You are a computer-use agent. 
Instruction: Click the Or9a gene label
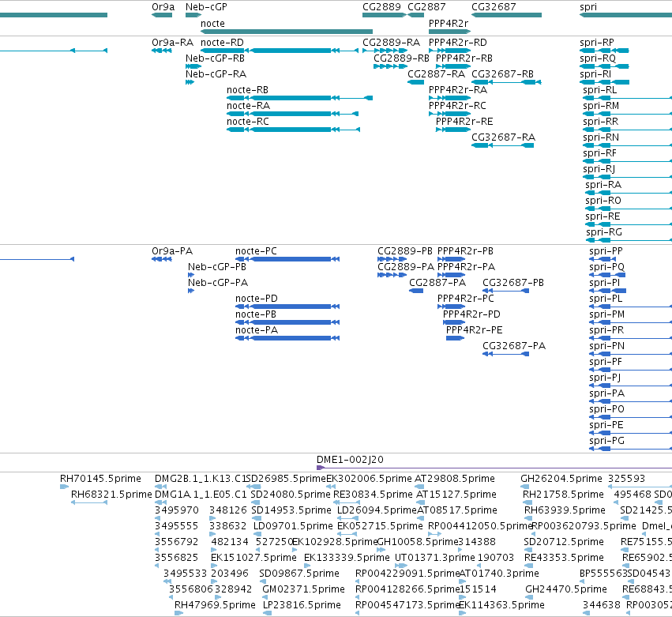pyautogui.click(x=163, y=7)
